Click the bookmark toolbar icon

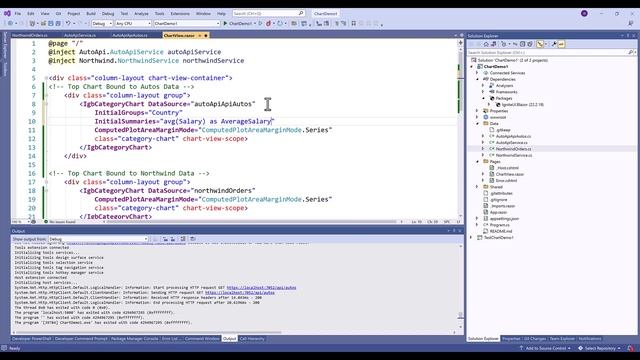click(x=353, y=23)
